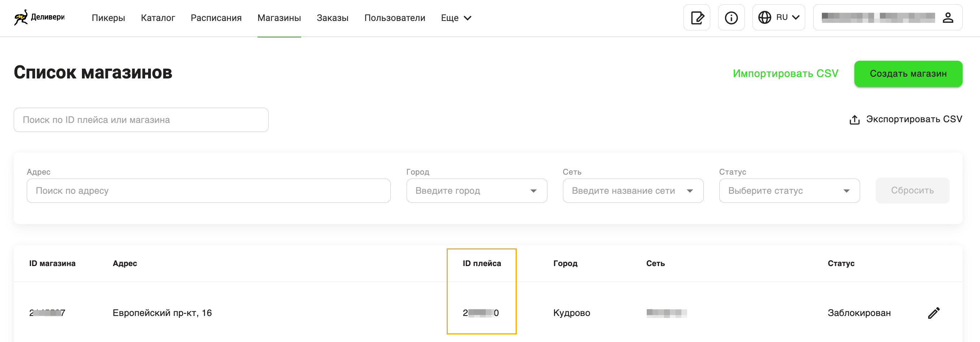Click address cell Европейский пр-кт, 16

(x=162, y=313)
